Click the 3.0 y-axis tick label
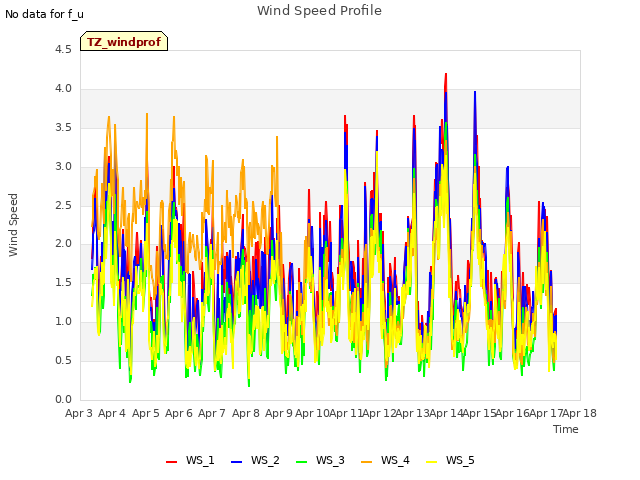The width and height of the screenshot is (640, 480). [x=63, y=167]
